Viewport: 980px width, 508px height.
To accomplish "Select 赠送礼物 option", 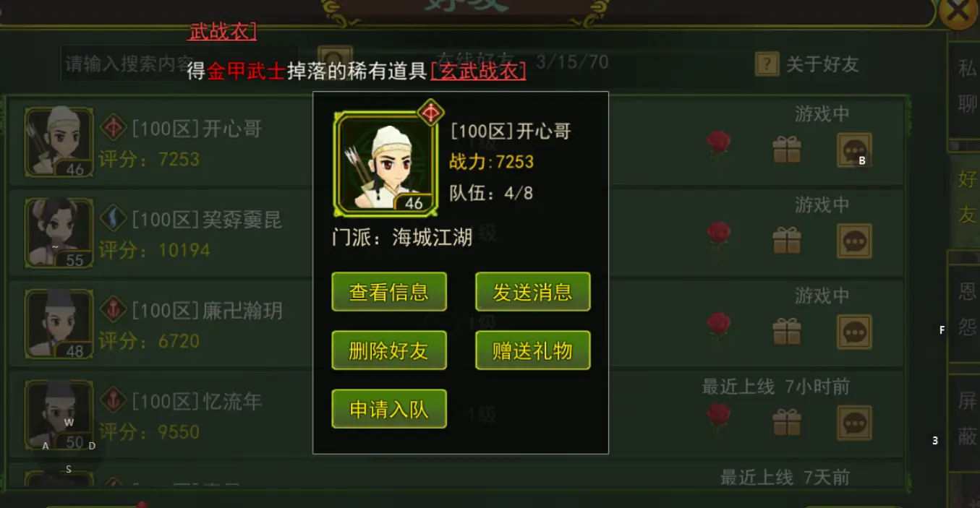I will tap(533, 350).
